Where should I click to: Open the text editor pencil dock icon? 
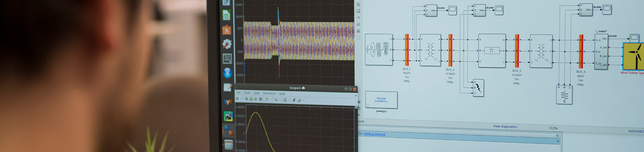(x=228, y=87)
